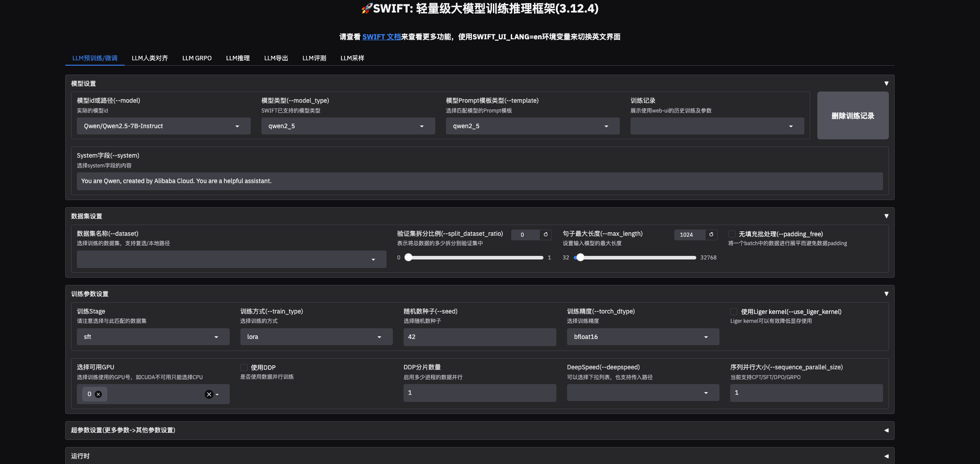Switch to the LLM人类对齐 tab

(150, 58)
